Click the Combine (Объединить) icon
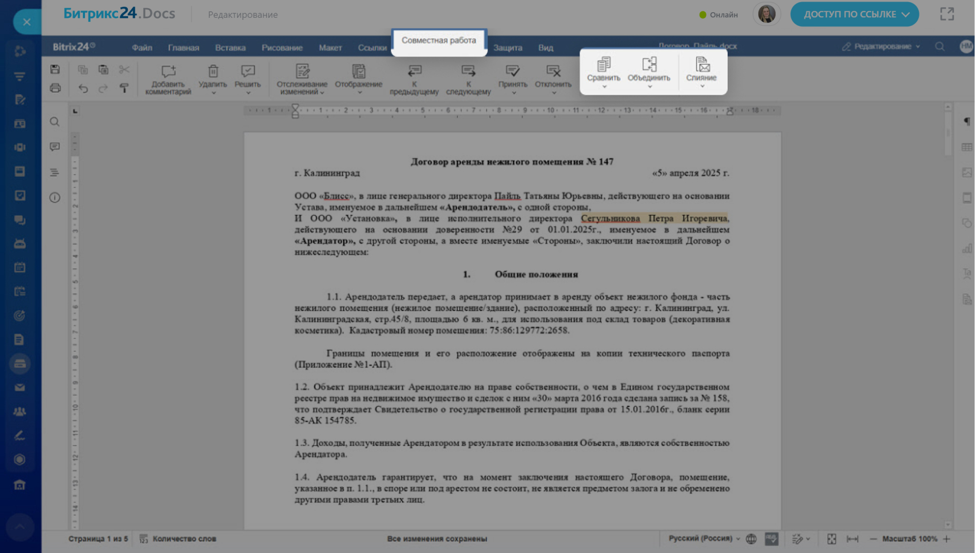The image size is (980, 553). click(649, 65)
